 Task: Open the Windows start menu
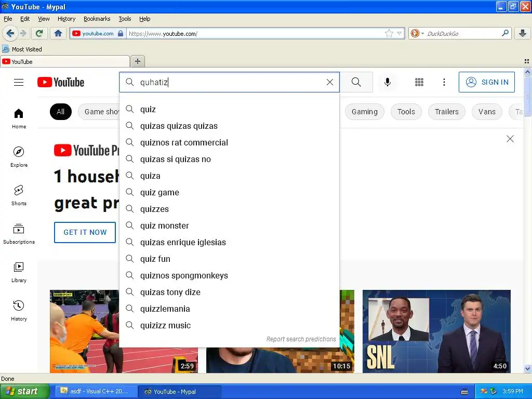(x=25, y=391)
